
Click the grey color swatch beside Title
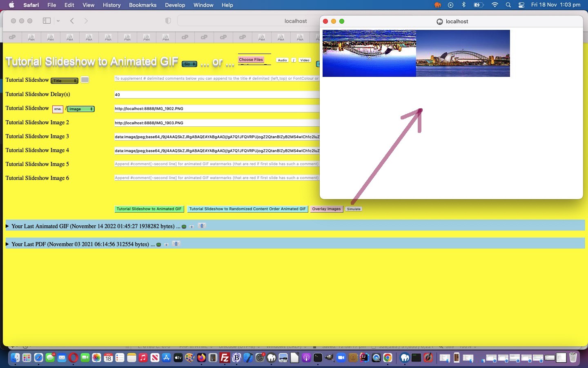85,80
